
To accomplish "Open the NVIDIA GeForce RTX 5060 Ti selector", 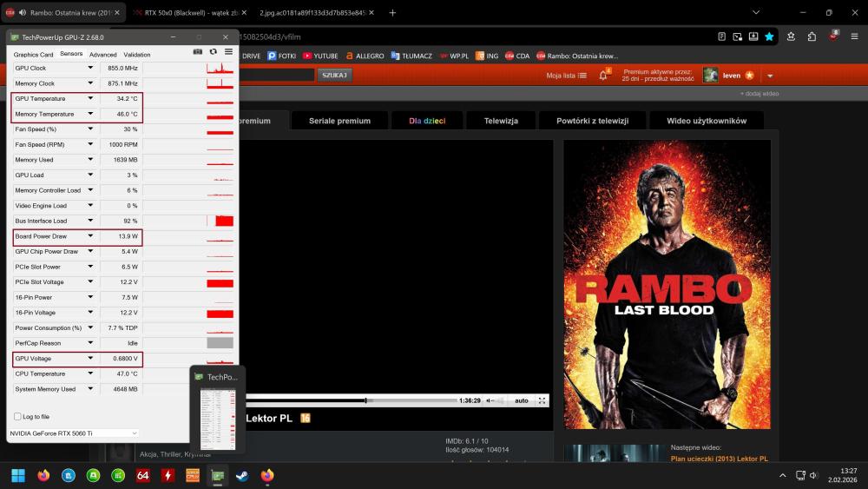I will tap(74, 433).
